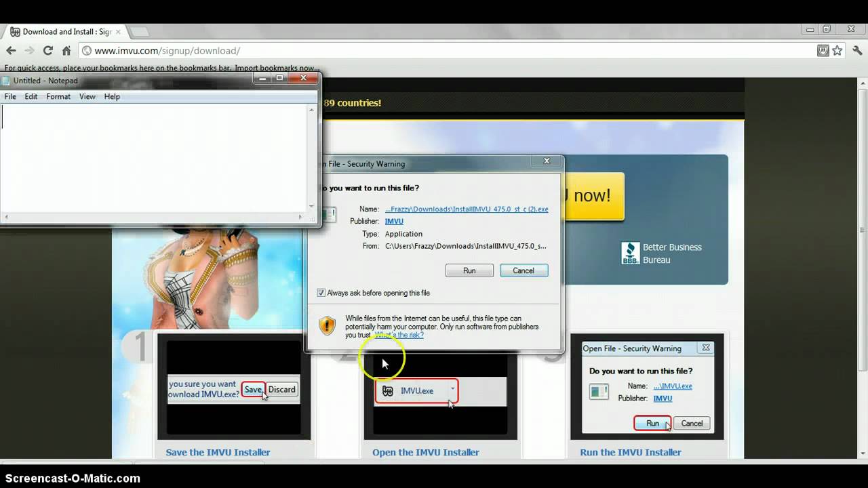Click Notepad horizontal scrollbar left arrow
This screenshot has height=488, width=868.
click(5, 217)
